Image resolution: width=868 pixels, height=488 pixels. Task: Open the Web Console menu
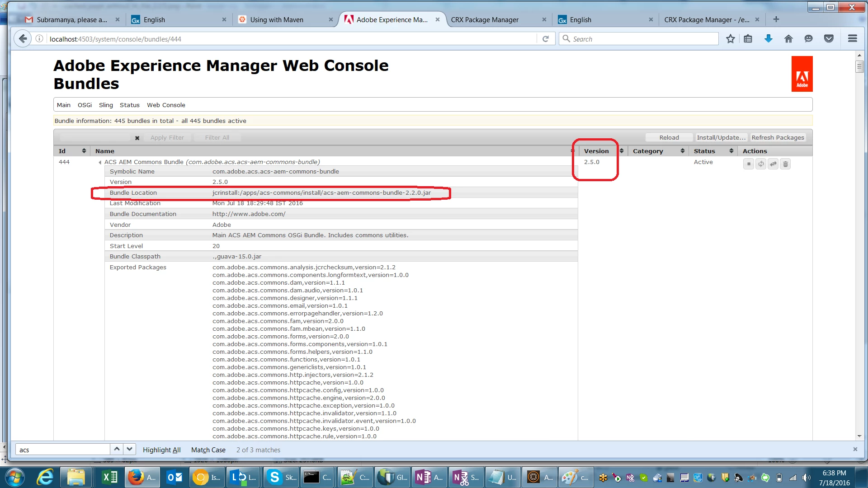click(166, 105)
